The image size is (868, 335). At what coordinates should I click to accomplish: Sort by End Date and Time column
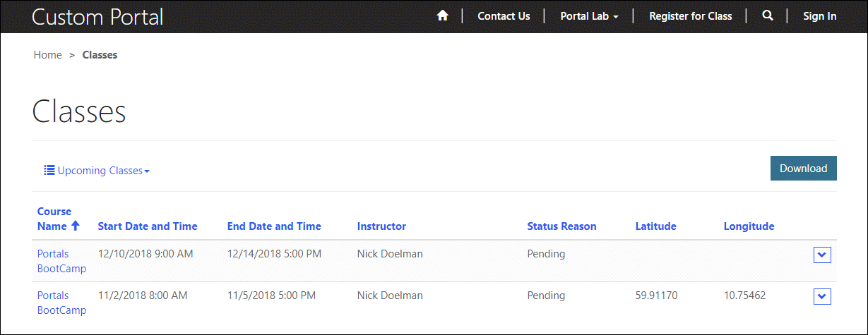(274, 226)
